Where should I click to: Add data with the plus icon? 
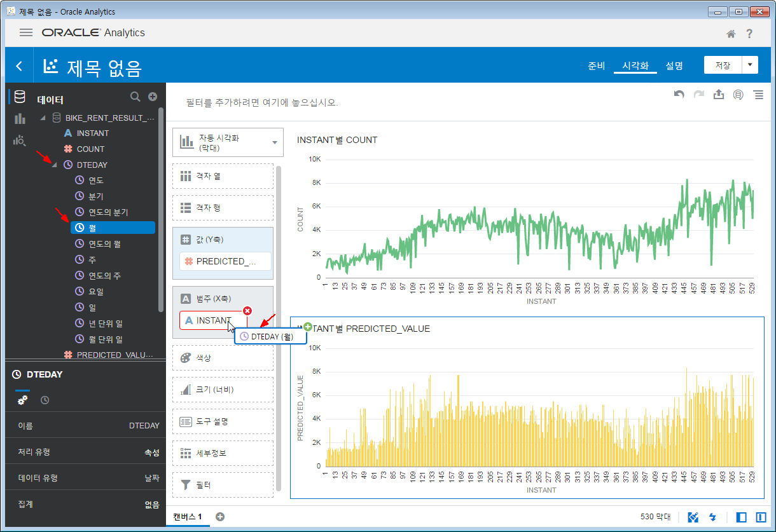pos(153,97)
